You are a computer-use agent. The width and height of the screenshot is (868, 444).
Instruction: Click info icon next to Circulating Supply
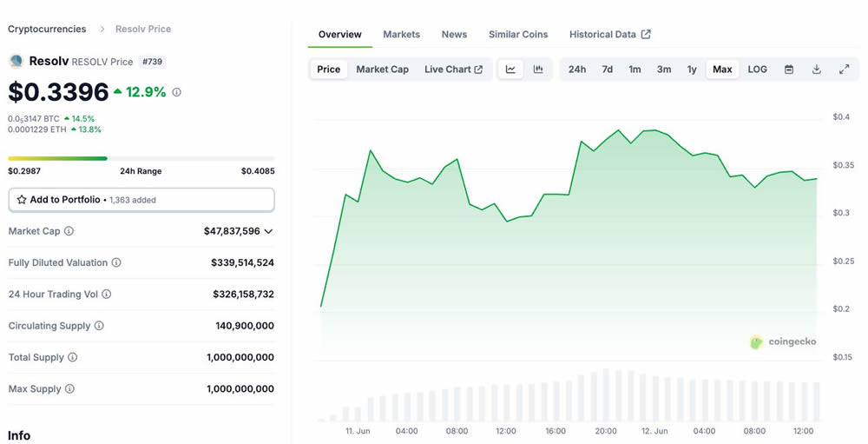click(99, 326)
